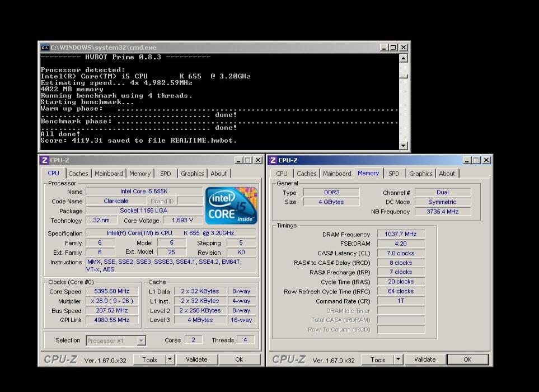The width and height of the screenshot is (539, 392).
Task: Open About tab in right CPU-Z window
Action: tap(447, 174)
